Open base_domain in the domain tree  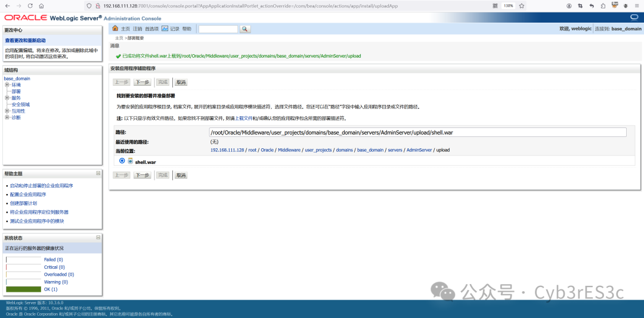pos(17,79)
